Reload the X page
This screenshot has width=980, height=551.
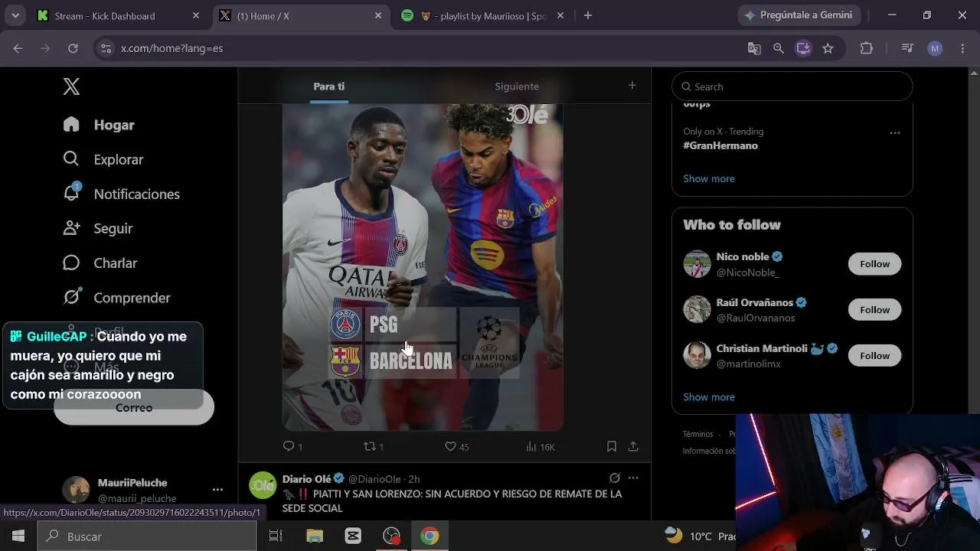point(73,48)
